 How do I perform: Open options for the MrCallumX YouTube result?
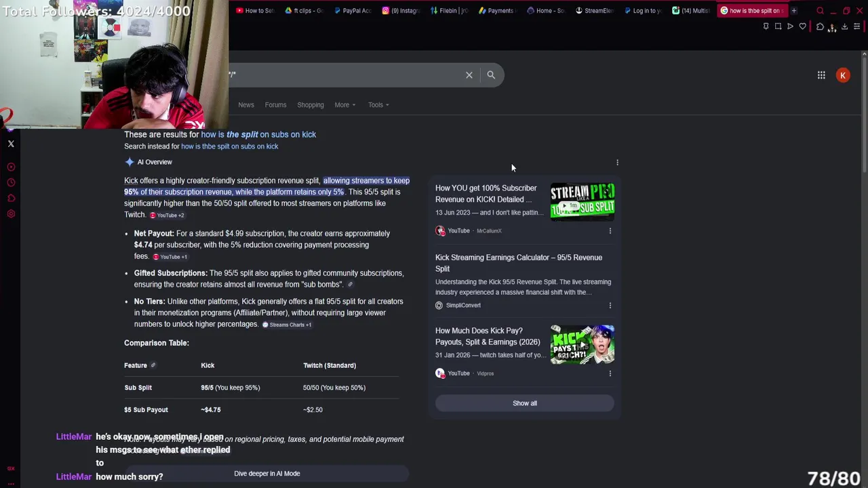point(610,231)
